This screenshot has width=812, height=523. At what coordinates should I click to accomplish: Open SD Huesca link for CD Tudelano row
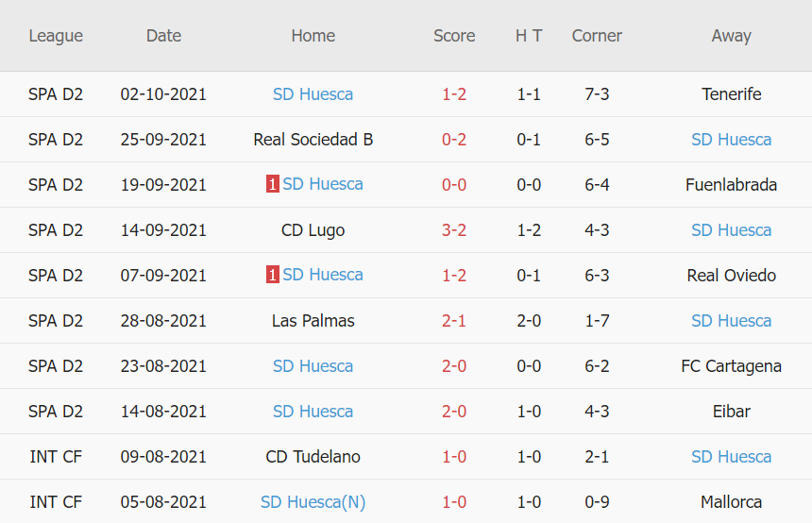click(731, 457)
